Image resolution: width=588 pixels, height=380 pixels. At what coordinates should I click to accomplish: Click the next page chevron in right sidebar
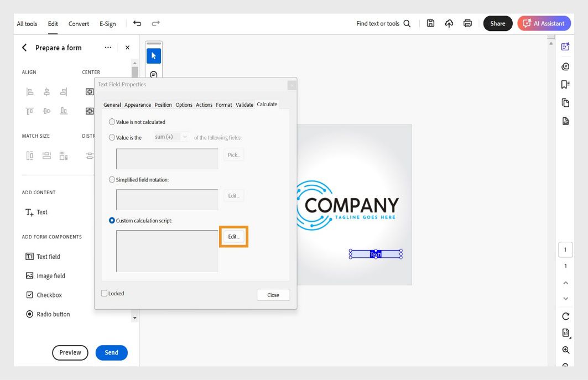(565, 298)
